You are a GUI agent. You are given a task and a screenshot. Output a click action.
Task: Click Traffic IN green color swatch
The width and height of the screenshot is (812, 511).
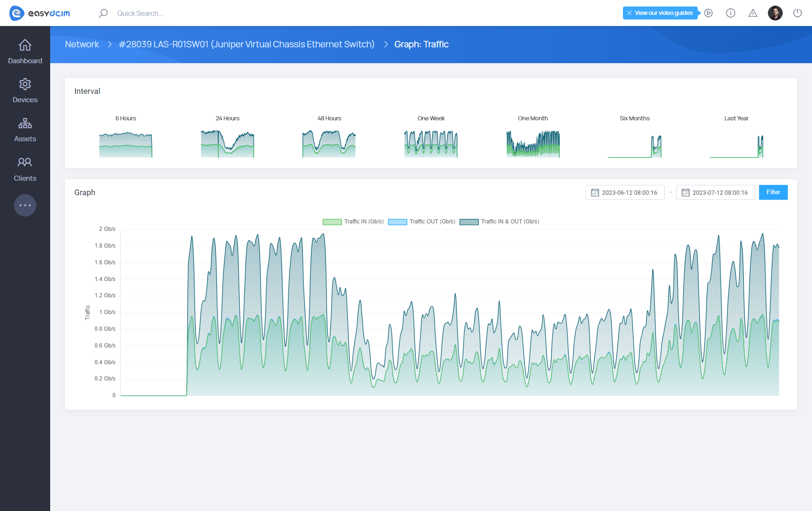pos(332,222)
